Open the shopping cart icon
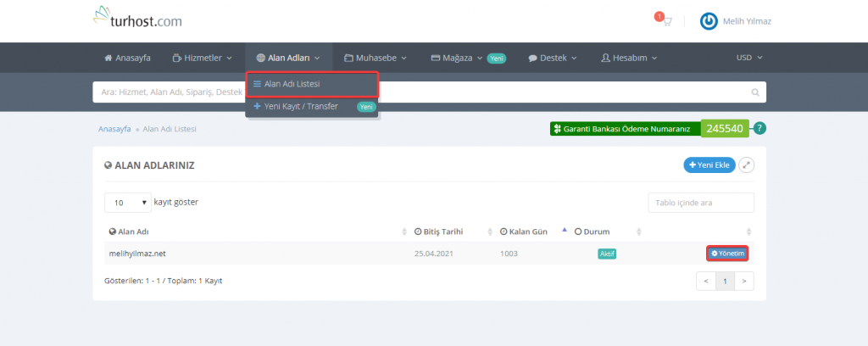The width and height of the screenshot is (868, 346). 666,21
